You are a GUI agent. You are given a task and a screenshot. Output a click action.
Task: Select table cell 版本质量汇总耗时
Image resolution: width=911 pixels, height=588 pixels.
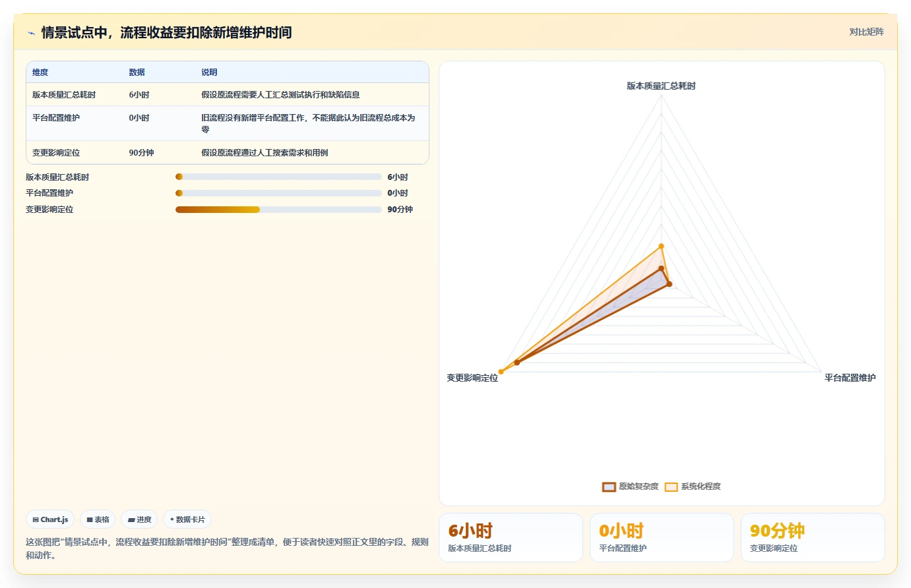[64, 95]
